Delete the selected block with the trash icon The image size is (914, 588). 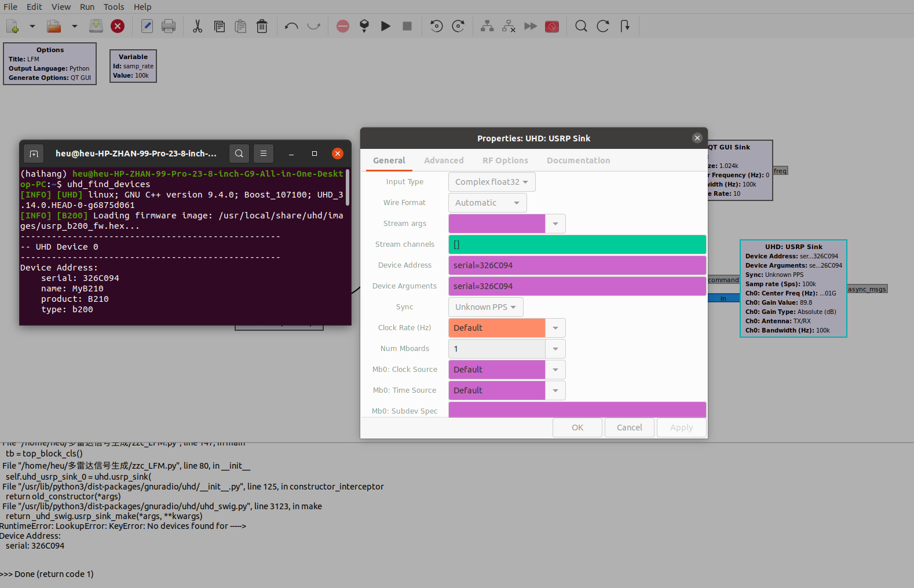pos(262,26)
